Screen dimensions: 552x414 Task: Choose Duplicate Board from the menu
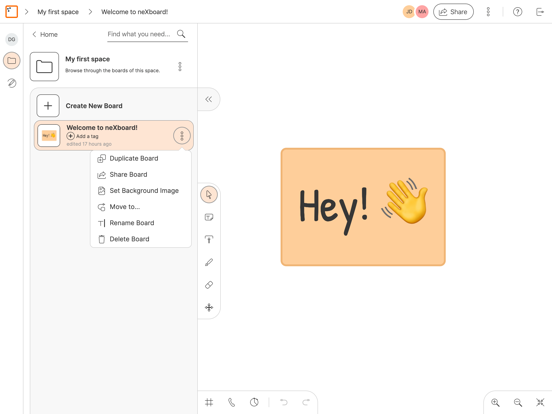pyautogui.click(x=141, y=159)
